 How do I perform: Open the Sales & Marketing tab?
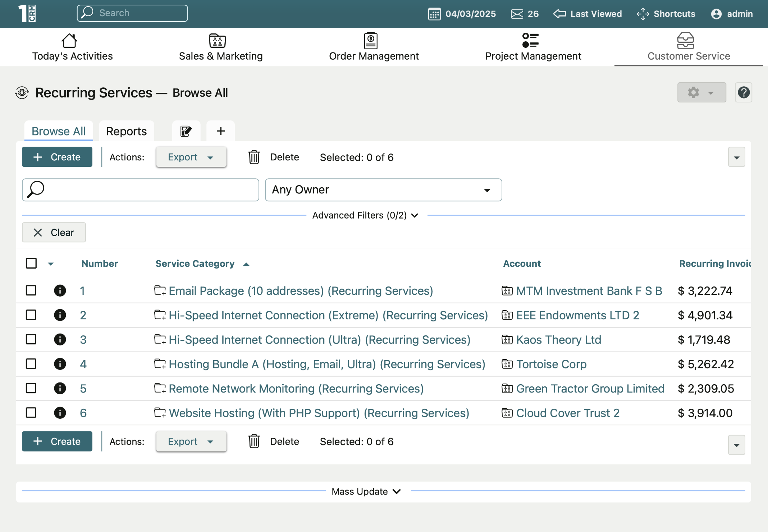[221, 47]
